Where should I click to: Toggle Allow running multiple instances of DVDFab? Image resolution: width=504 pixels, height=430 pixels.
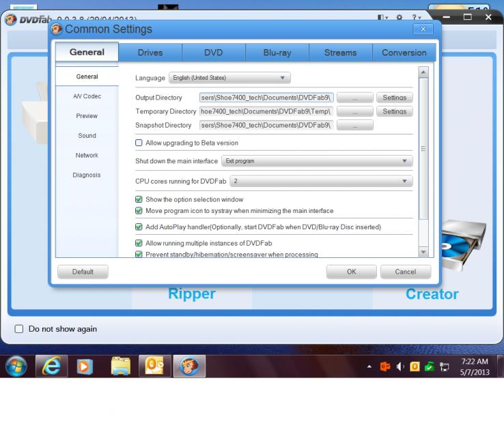tap(139, 243)
